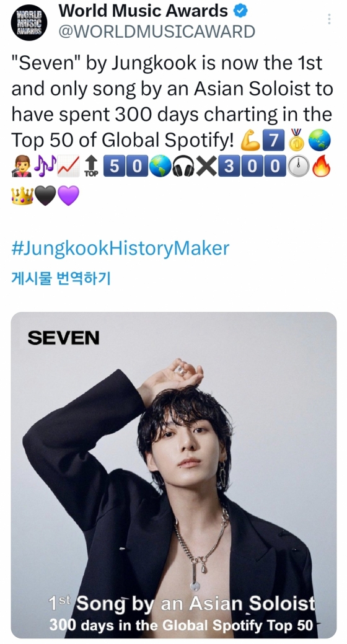The height and width of the screenshot is (644, 347).
Task: Open the @WORLDMUSICAWARD handle
Action: [157, 32]
